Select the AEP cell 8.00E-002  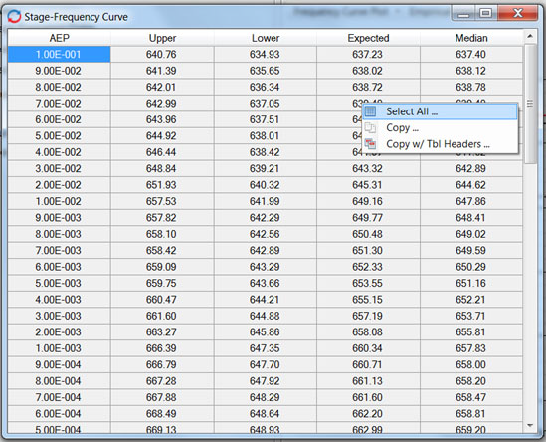tap(59, 87)
